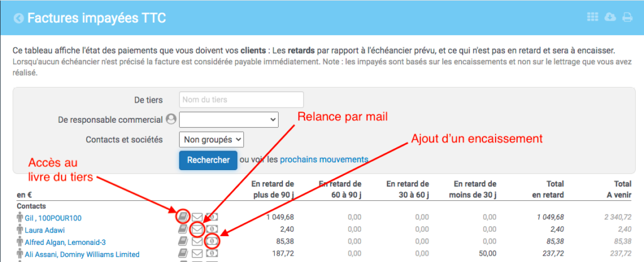Add a payment for Ali Assani

pos(212,253)
